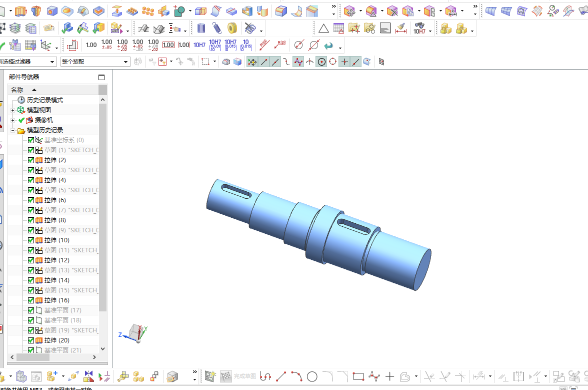Open the 整个装配 selection scope dropdown
The width and height of the screenshot is (588, 390).
pyautogui.click(x=125, y=62)
